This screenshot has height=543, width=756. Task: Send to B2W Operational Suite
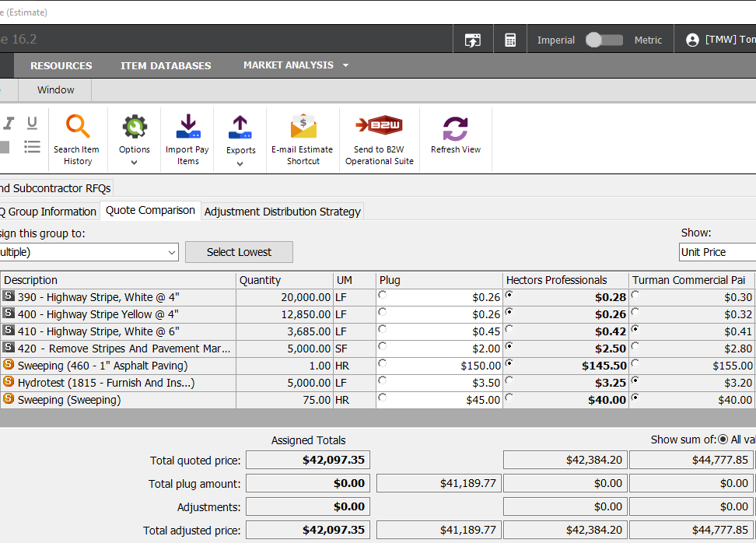coord(380,140)
